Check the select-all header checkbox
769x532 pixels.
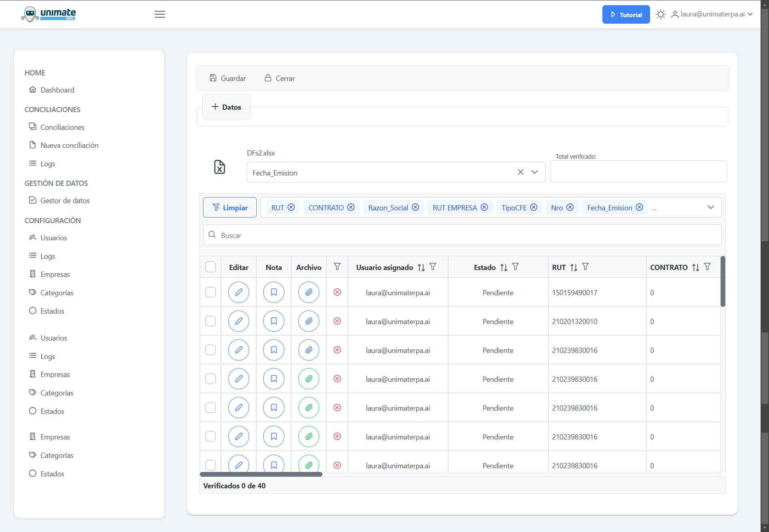[210, 267]
